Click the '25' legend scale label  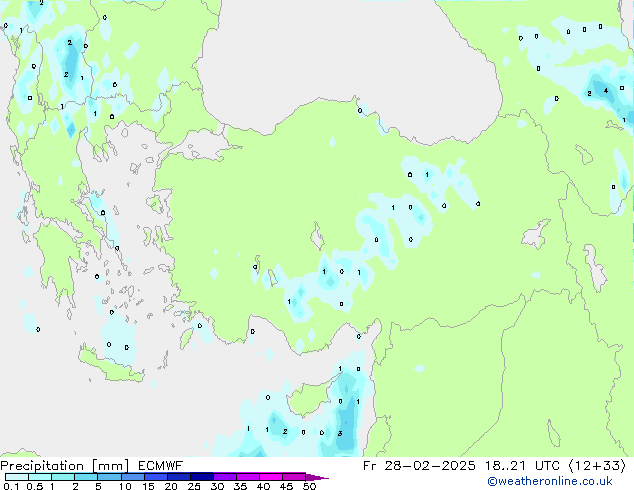point(194,486)
